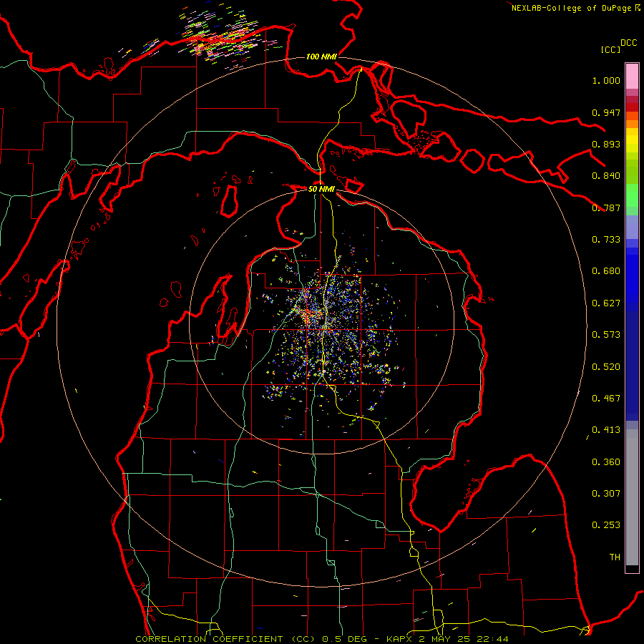644x644 pixels.
Task: Click the 0.520 legend value
Action: point(606,367)
